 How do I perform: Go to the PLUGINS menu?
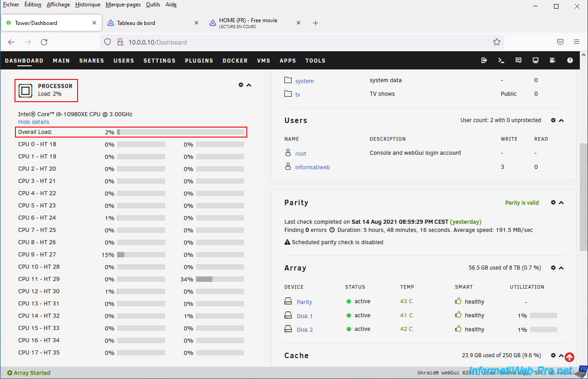tap(199, 60)
